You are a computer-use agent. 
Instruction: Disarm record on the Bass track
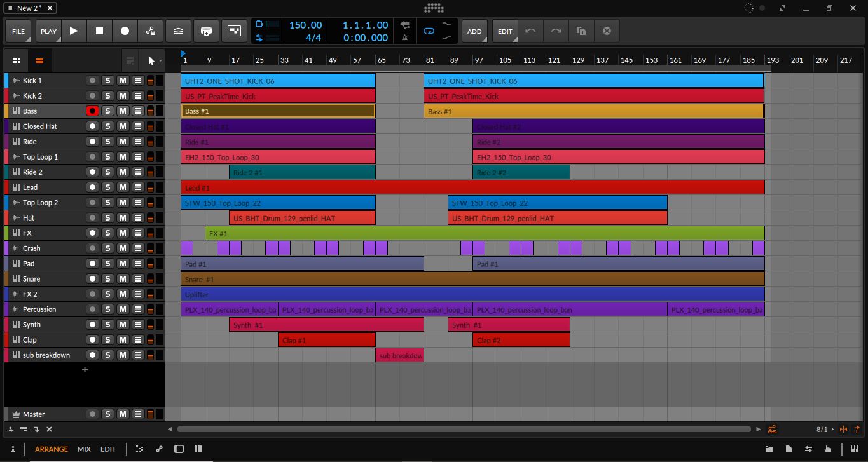pyautogui.click(x=92, y=111)
